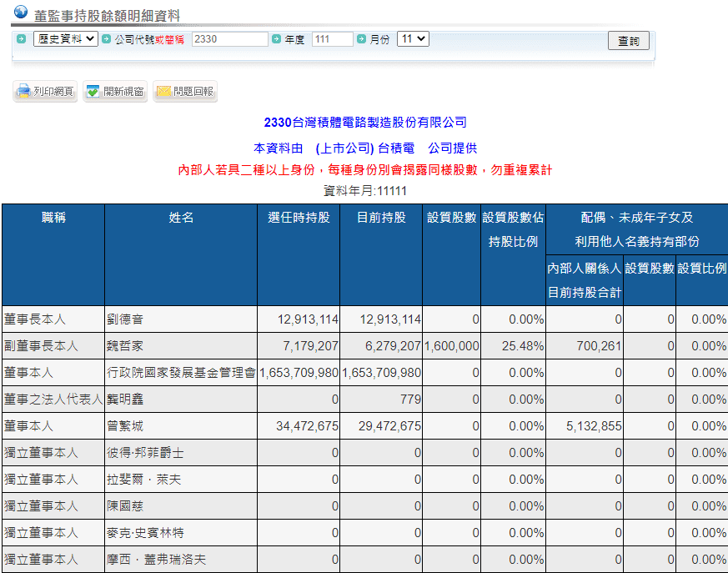This screenshot has height=573, width=728.
Task: Select the name cell 劉德音
Action: 181,319
